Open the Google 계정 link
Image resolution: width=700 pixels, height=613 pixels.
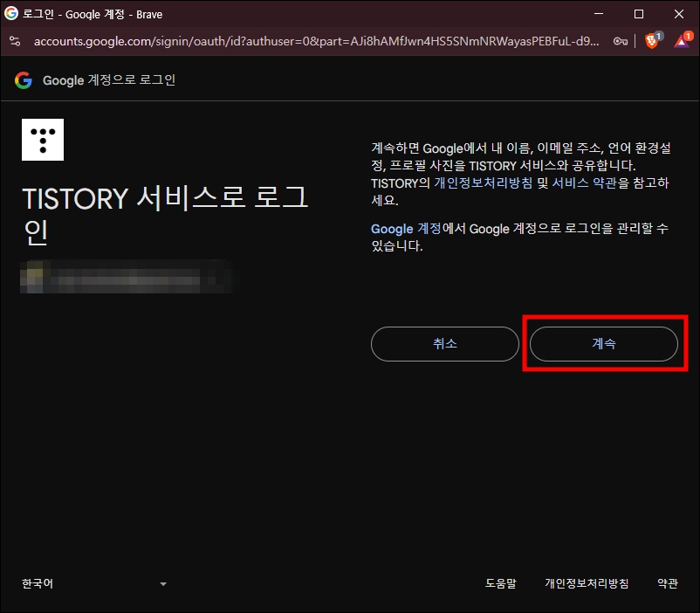click(406, 229)
